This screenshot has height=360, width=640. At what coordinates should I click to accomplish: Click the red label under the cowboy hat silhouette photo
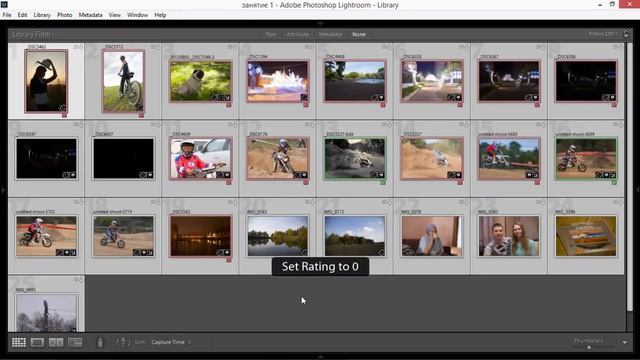pyautogui.click(x=64, y=115)
